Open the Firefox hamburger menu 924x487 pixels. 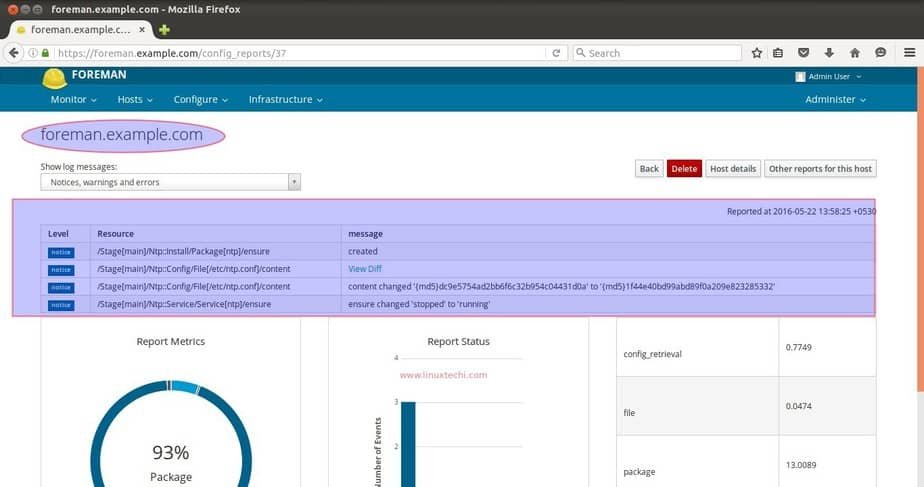909,53
